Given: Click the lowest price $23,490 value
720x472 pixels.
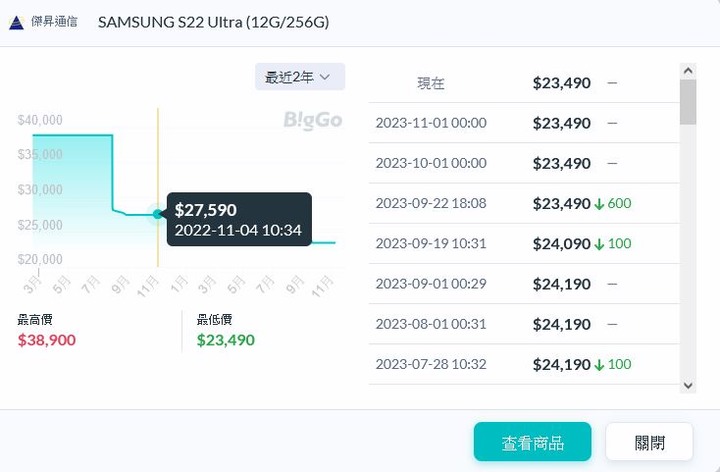Looking at the screenshot, I should point(225,340).
